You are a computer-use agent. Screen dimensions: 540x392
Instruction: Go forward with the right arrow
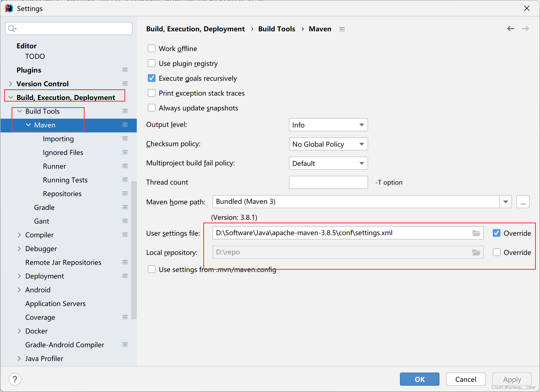[525, 29]
